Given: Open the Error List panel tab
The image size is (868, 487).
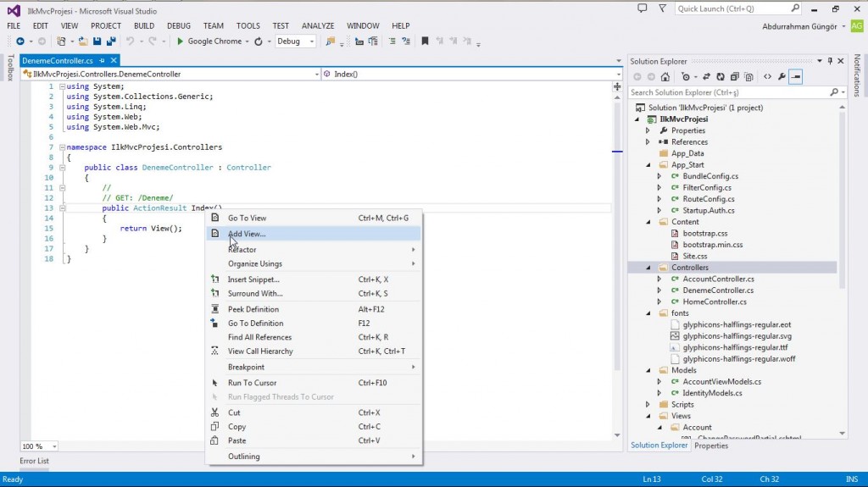Looking at the screenshot, I should pyautogui.click(x=35, y=461).
